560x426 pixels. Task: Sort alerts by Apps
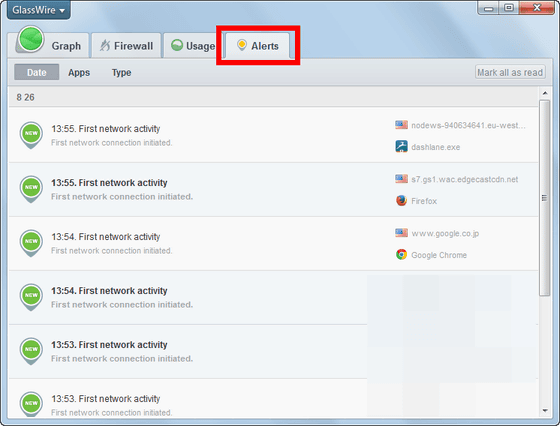tap(79, 72)
